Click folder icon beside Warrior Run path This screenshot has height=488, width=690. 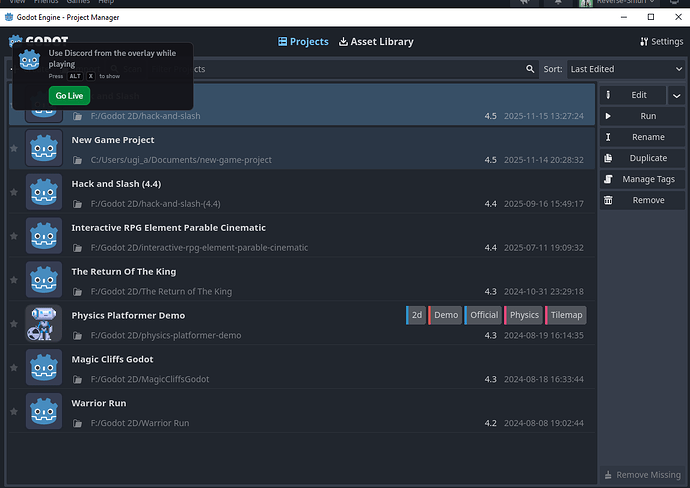78,424
